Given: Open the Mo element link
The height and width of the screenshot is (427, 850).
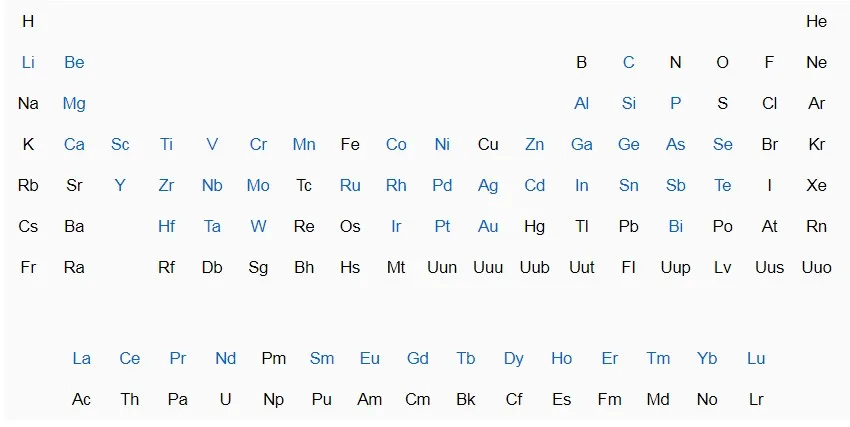Looking at the screenshot, I should coord(258,185).
